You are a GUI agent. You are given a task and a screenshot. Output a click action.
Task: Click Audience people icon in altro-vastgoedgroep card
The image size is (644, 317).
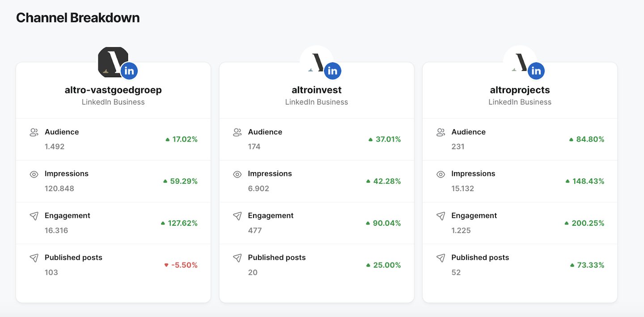(34, 132)
